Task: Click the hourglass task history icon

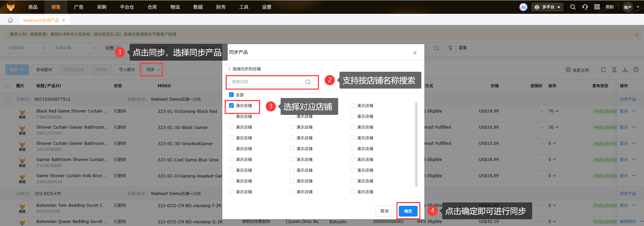Action: tap(614, 70)
